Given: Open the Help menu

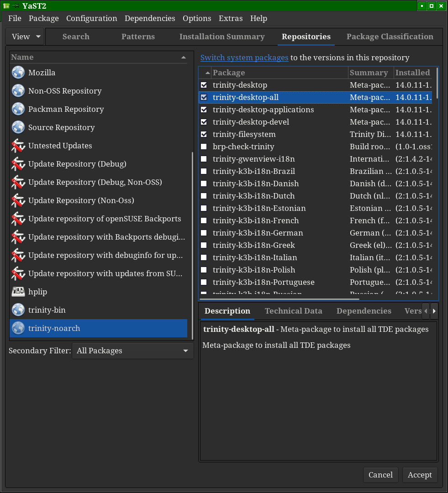Looking at the screenshot, I should pyautogui.click(x=258, y=18).
